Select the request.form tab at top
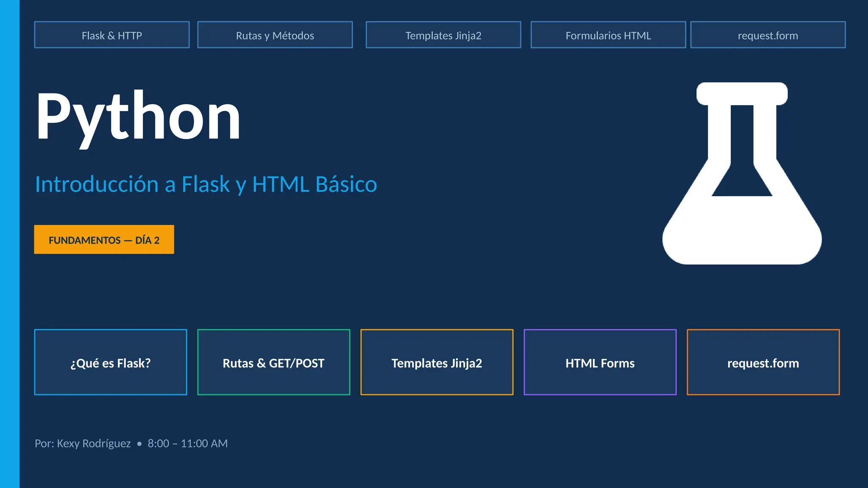Viewport: 868px width, 488px height. [768, 35]
